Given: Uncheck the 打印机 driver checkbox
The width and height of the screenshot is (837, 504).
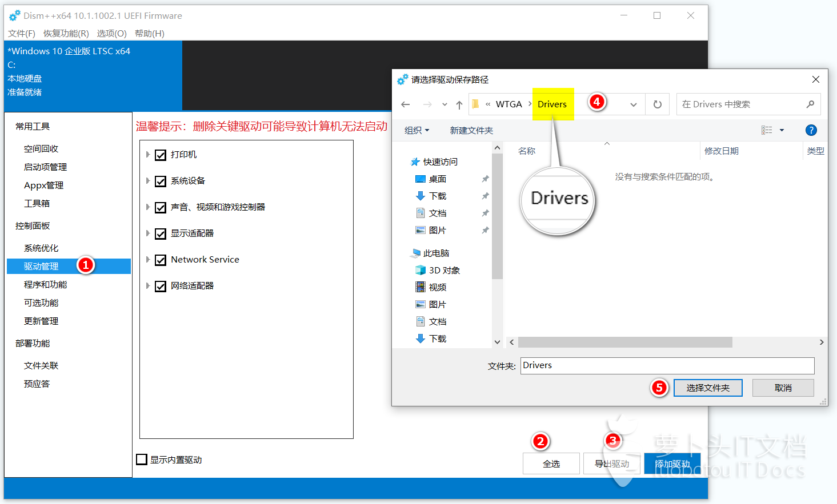Looking at the screenshot, I should 161,155.
